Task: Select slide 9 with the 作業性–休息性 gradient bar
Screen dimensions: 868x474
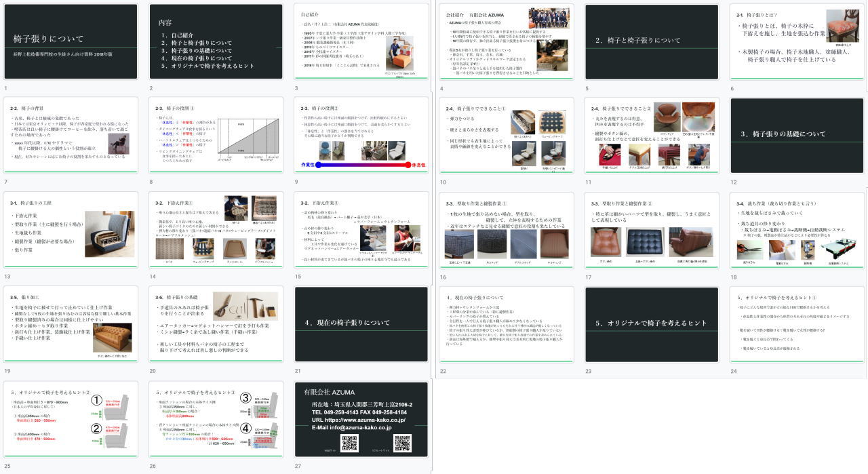Action: (x=361, y=136)
